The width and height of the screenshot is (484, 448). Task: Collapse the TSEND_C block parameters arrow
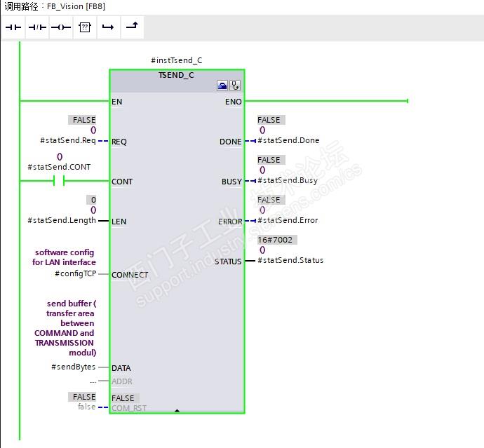pos(177,411)
